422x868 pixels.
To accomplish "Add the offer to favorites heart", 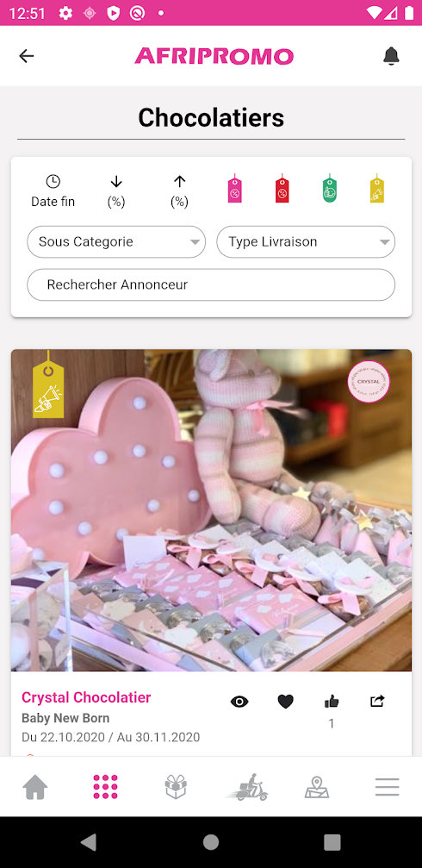I will tap(285, 702).
